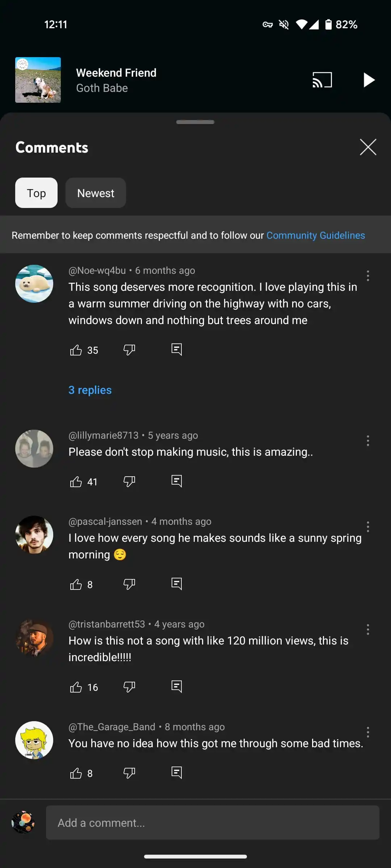
Task: Like the comment by @lillymarie8713
Action: point(76,482)
